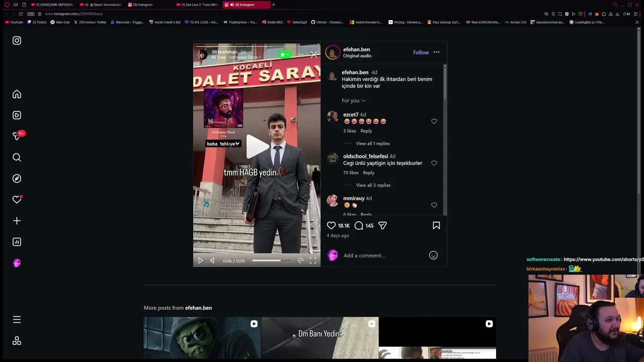Open profile avatar in sidebar

click(17, 263)
